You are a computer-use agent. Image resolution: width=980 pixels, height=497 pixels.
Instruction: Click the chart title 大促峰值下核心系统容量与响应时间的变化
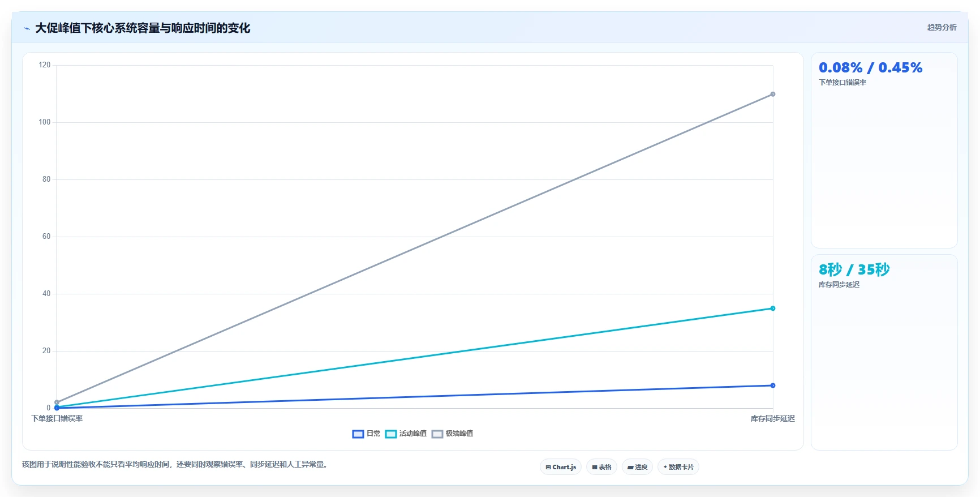pos(143,28)
